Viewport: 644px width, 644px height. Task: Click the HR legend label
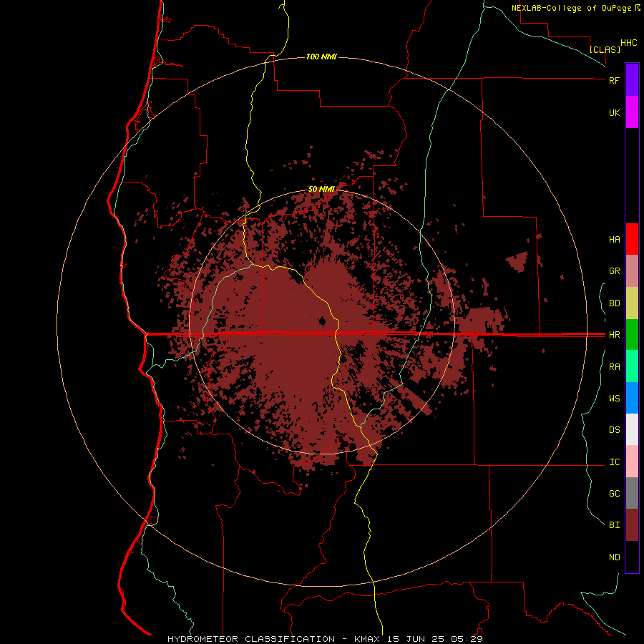tap(614, 335)
